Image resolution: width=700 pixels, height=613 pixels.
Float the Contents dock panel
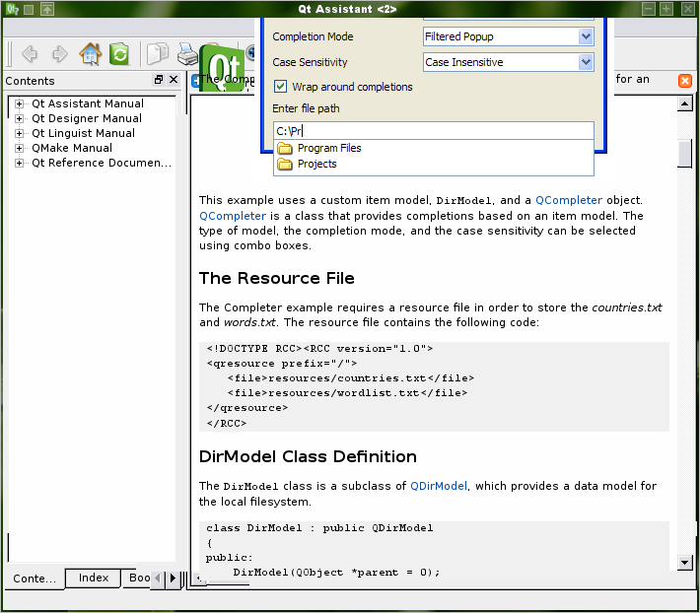159,80
